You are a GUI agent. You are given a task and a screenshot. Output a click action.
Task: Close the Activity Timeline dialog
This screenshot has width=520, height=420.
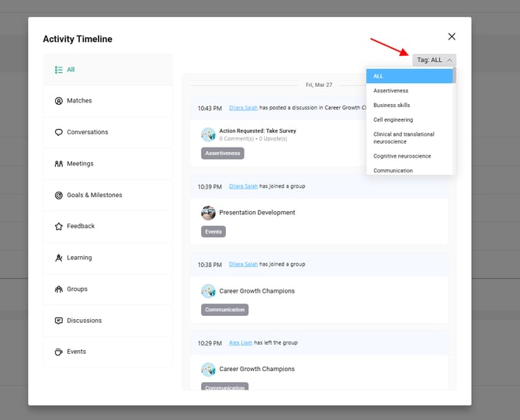pos(452,36)
